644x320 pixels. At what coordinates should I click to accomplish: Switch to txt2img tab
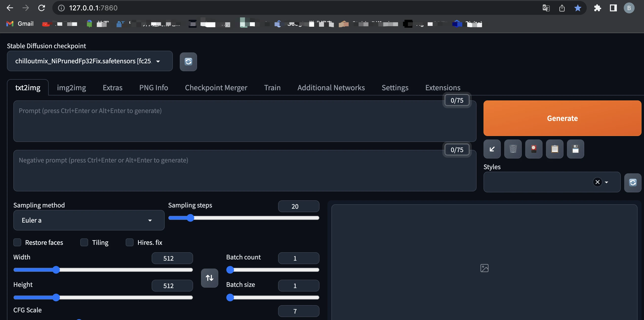[28, 88]
